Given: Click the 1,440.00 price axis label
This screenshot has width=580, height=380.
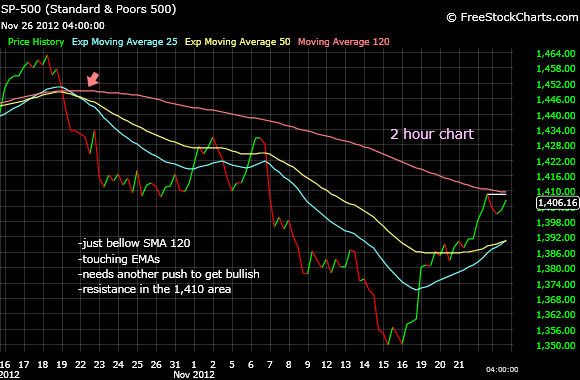Looking at the screenshot, I should pyautogui.click(x=556, y=115).
